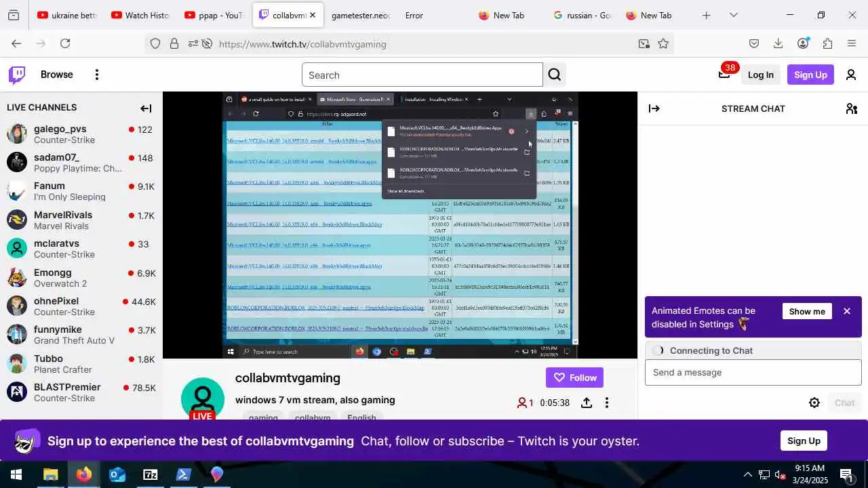Bookmark this page with star icon
This screenshot has width=868, height=488.
[663, 43]
